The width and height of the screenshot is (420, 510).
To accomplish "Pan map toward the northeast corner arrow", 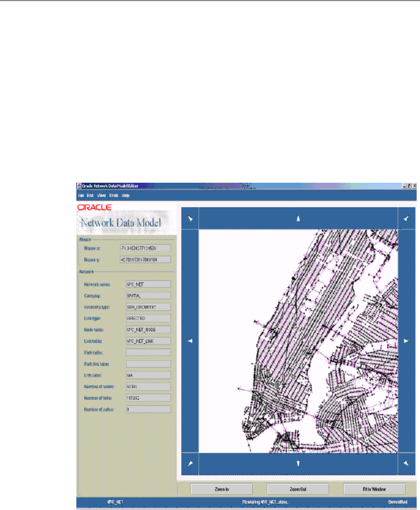I will click(x=406, y=218).
